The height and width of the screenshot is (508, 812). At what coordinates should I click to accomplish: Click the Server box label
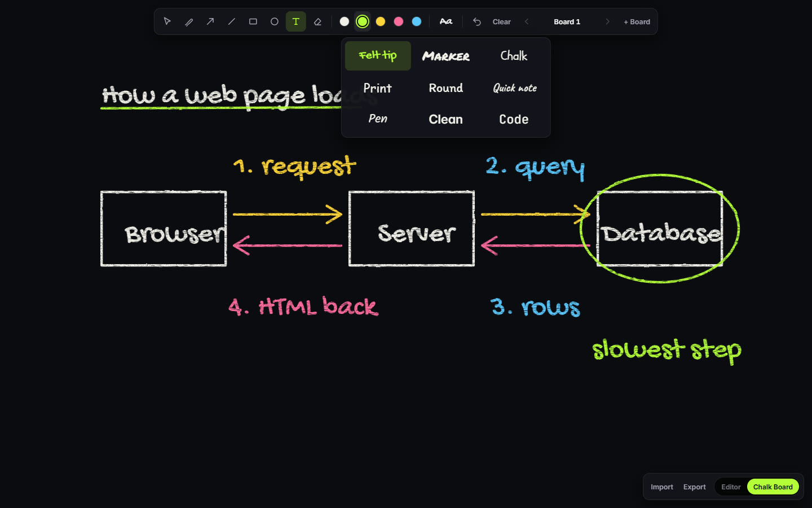(417, 233)
